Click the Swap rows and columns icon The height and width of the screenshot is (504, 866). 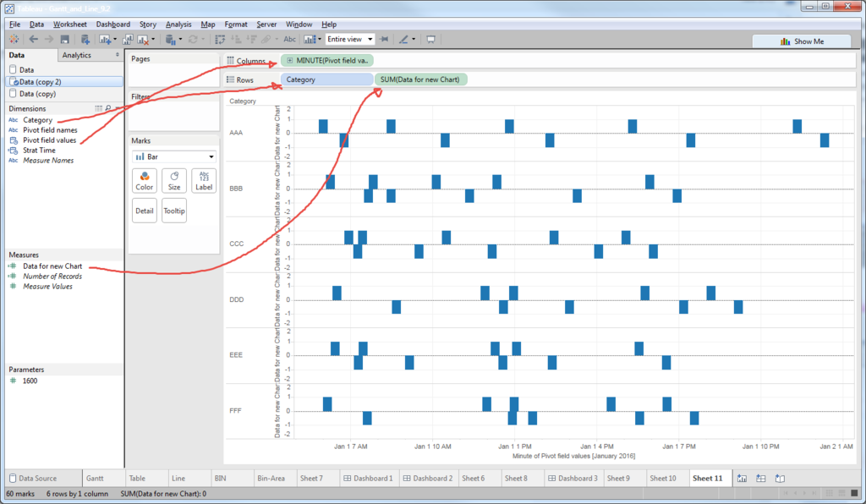point(220,39)
